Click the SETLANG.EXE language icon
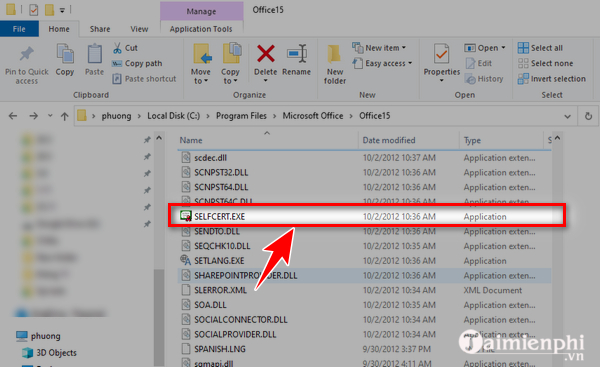Viewport: 600px width, 367px height. (186, 260)
